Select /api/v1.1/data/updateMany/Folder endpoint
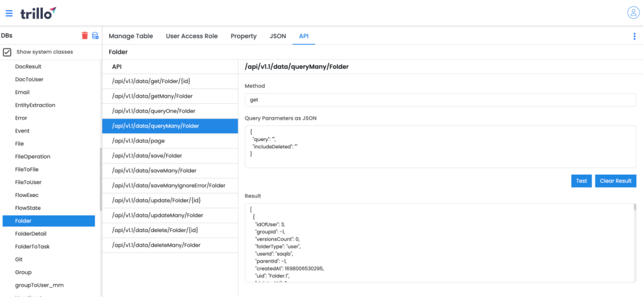The image size is (644, 297). [170, 215]
